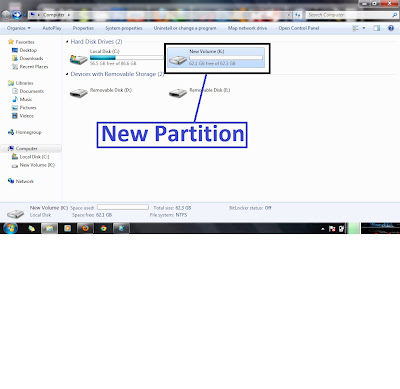
Task: Click AutoPlay in the toolbar
Action: [x=52, y=28]
